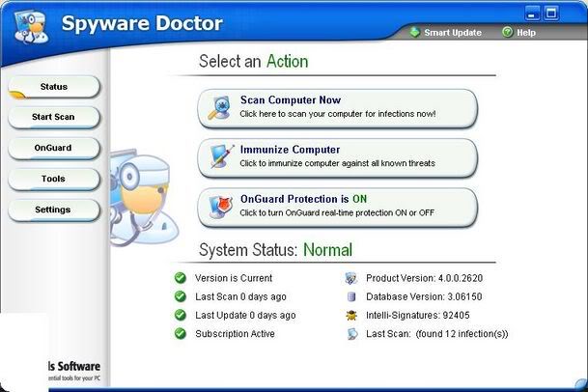Viewport: 588px width, 392px height.
Task: Click the 'Last Scan 0 days ago' text
Action: click(x=240, y=296)
